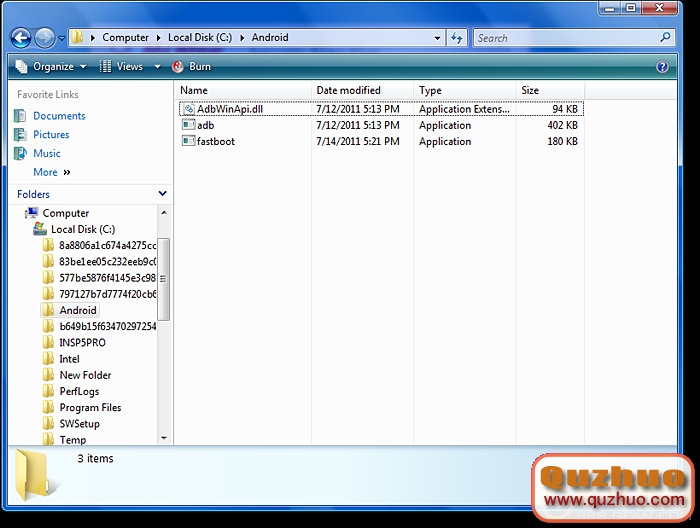Click the Forward navigation arrow button
The height and width of the screenshot is (528, 700).
(45, 38)
